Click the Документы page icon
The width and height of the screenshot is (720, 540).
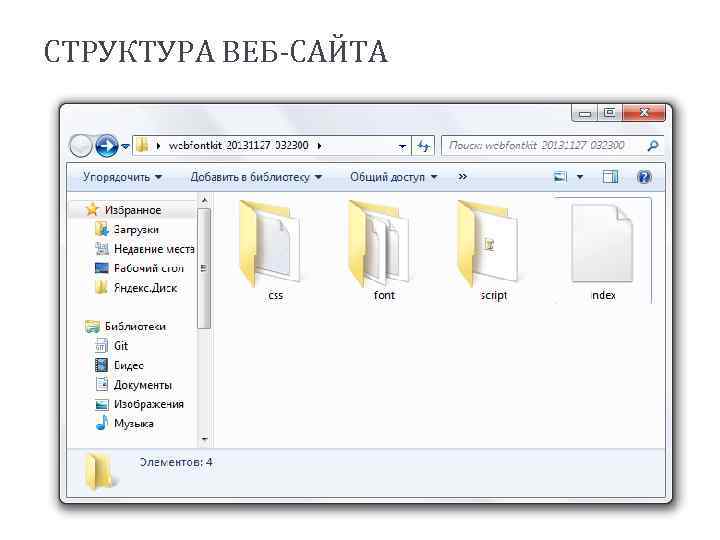pos(101,384)
